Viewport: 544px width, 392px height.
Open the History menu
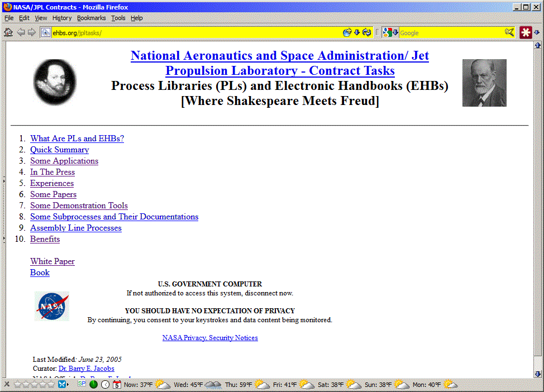(62, 18)
